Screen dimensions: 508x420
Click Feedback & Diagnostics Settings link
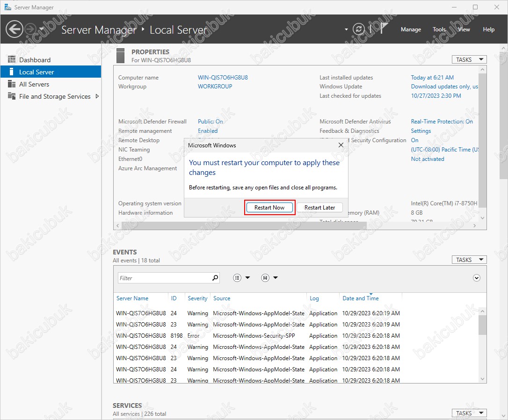point(421,131)
